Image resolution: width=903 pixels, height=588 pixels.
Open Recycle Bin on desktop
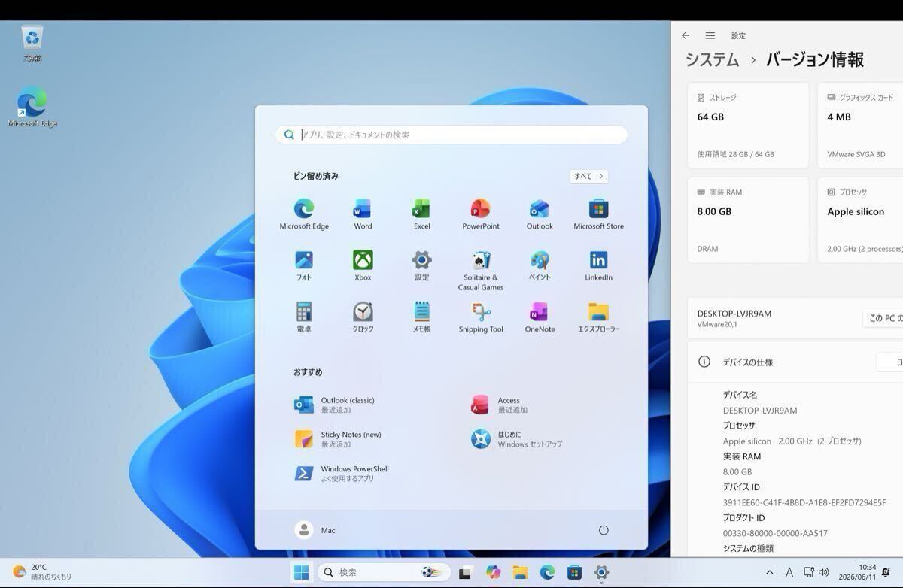click(32, 44)
